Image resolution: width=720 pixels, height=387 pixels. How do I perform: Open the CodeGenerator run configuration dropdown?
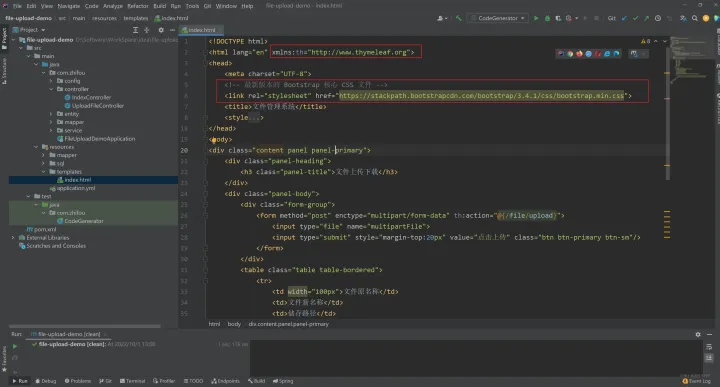pyautogui.click(x=498, y=18)
